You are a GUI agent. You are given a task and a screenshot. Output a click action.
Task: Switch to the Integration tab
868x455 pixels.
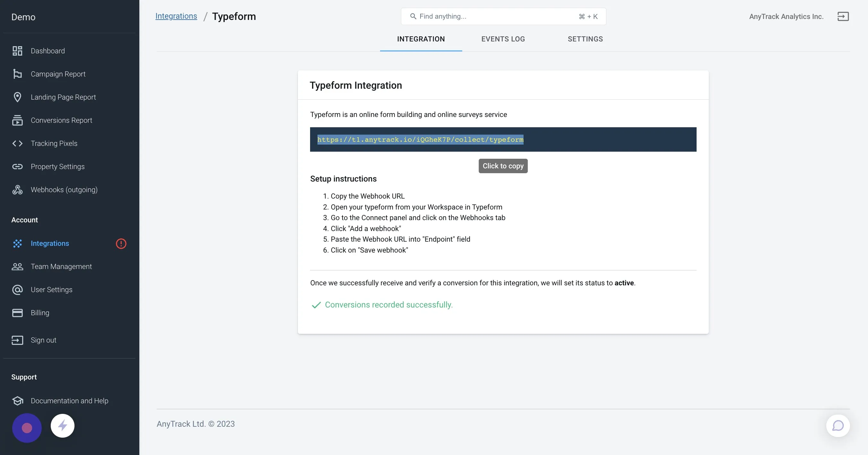421,39
